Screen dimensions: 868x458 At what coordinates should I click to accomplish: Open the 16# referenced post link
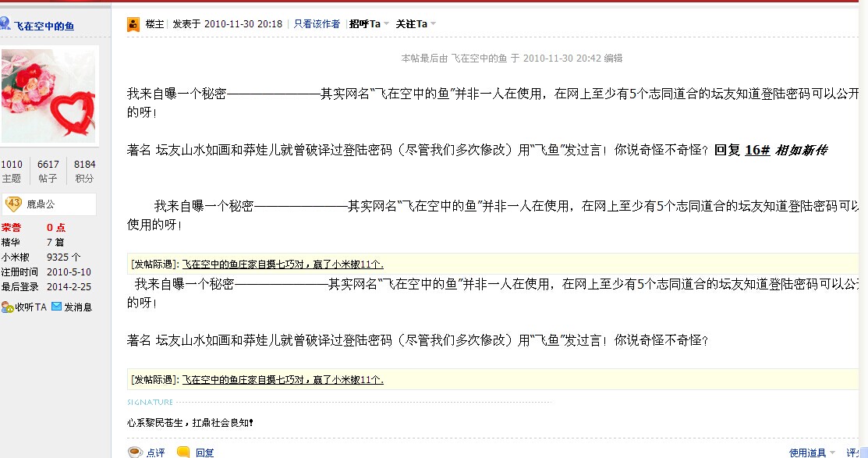(x=757, y=150)
